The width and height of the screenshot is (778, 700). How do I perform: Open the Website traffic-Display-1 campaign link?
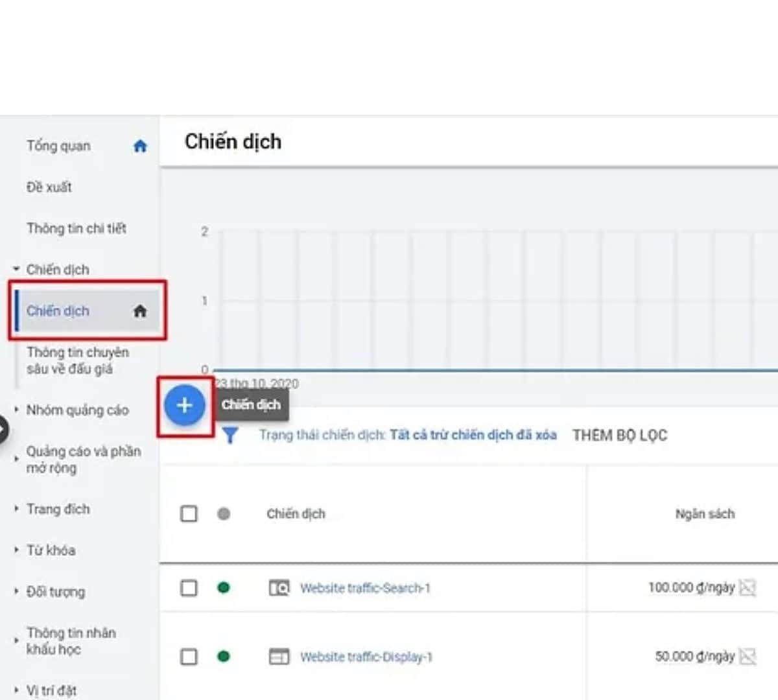coord(366,657)
